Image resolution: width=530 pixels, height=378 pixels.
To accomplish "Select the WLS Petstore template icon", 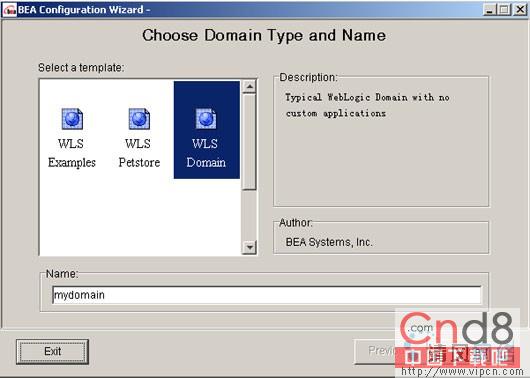I will pyautogui.click(x=139, y=119).
